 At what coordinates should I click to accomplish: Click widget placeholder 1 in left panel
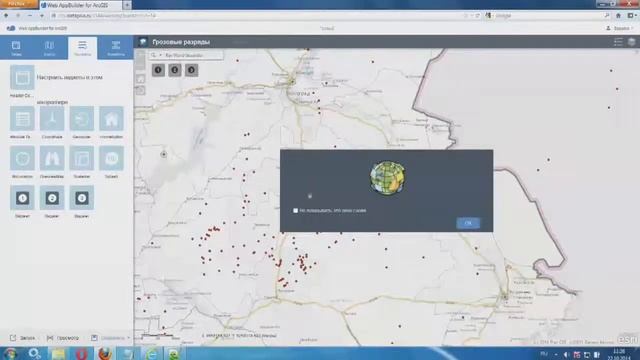tap(22, 198)
